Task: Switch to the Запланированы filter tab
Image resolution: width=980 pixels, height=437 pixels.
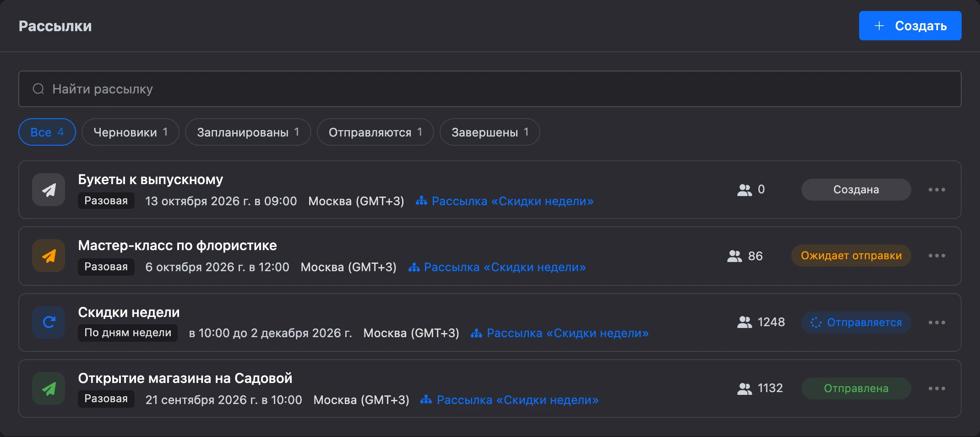Action: tap(248, 132)
